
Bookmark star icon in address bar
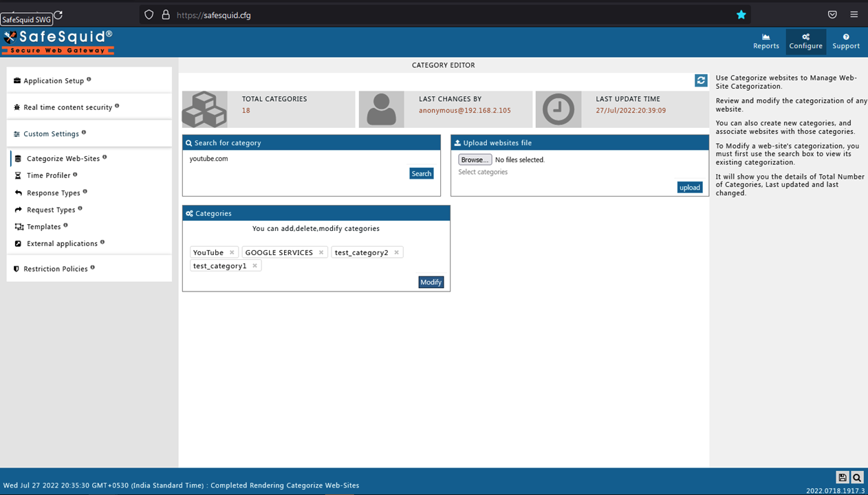(x=741, y=14)
